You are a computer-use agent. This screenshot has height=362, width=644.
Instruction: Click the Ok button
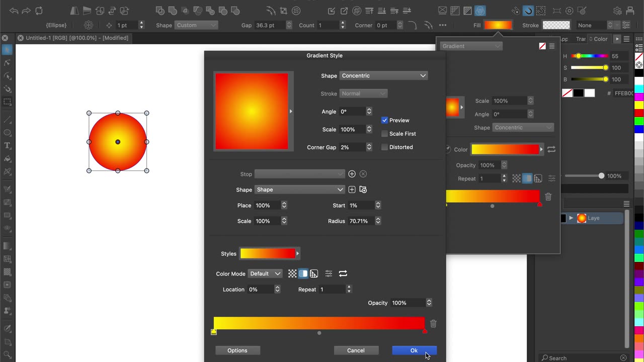(414, 350)
